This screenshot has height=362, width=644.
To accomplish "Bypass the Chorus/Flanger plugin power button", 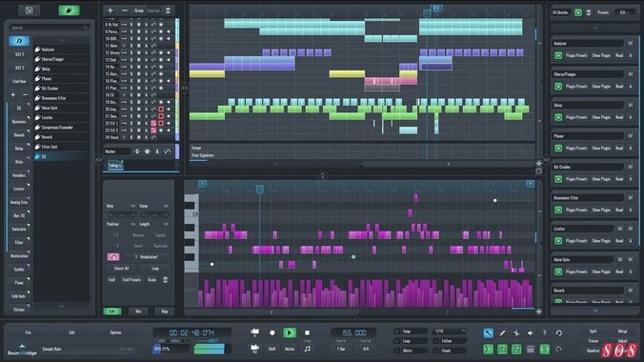I will (x=558, y=87).
